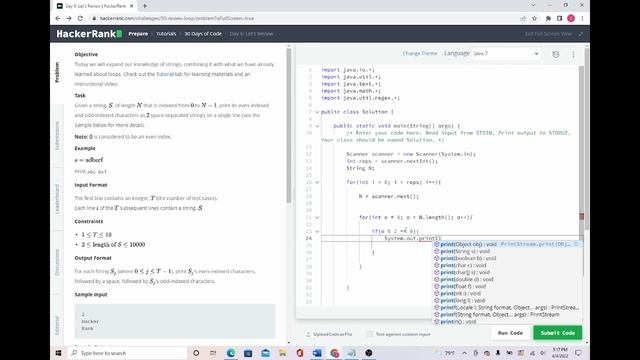Go forward in the browser

(69, 18)
